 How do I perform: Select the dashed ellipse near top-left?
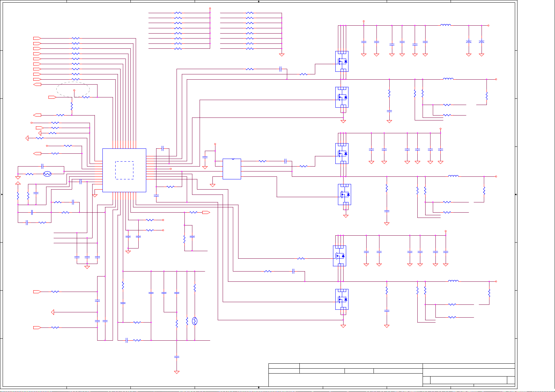point(73,89)
